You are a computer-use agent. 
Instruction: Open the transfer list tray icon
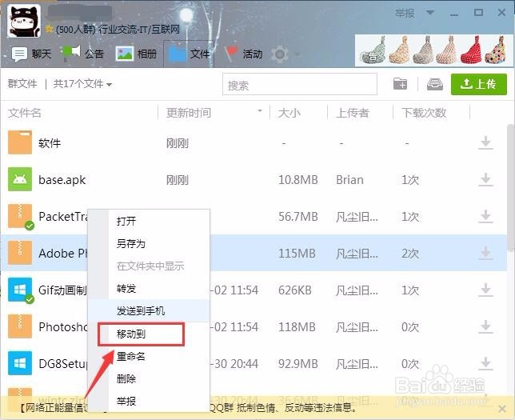point(435,84)
